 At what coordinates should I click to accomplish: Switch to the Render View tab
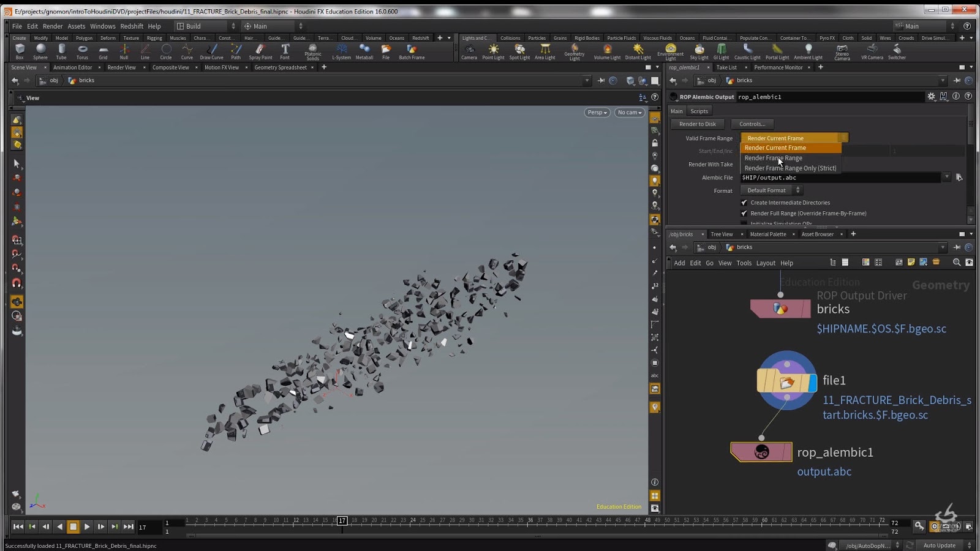(122, 67)
